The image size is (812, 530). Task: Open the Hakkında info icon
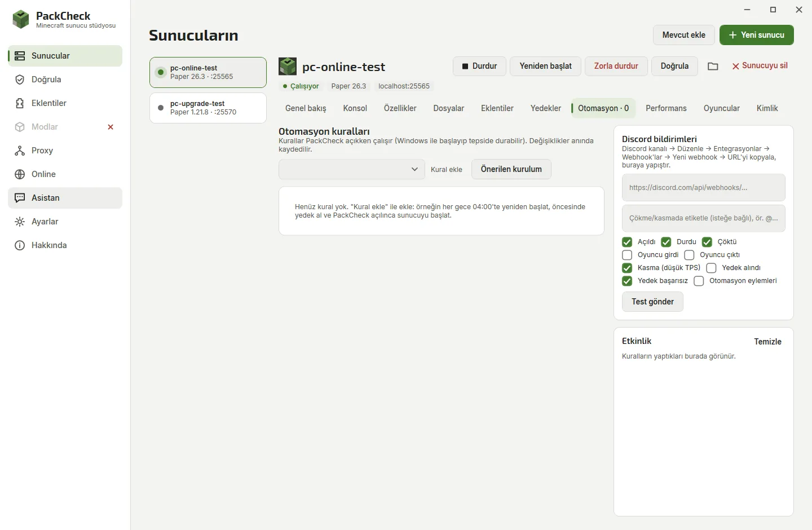tap(20, 245)
